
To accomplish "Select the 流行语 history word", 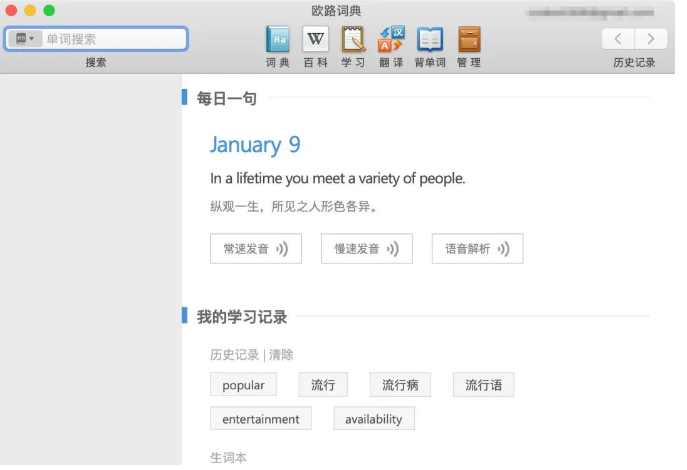I will (483, 385).
